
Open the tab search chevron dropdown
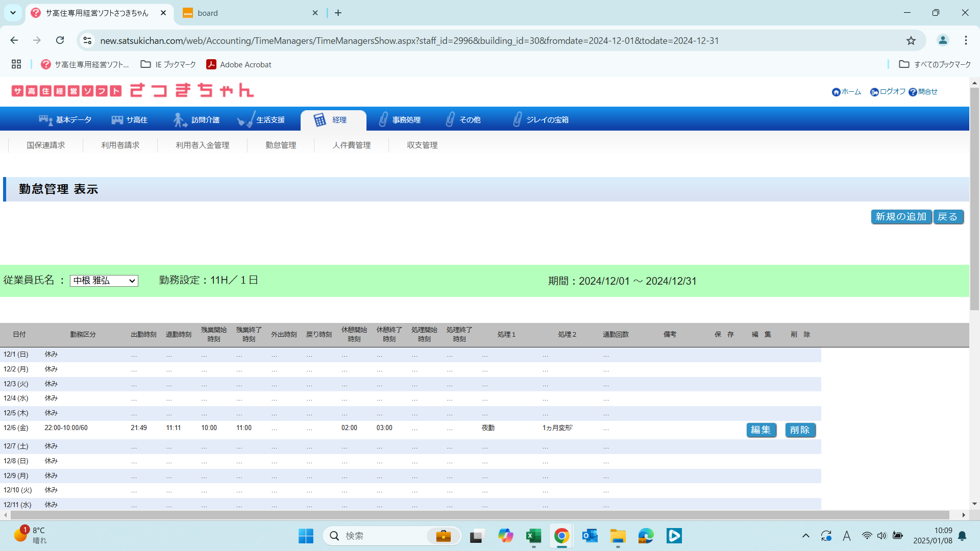click(x=13, y=13)
